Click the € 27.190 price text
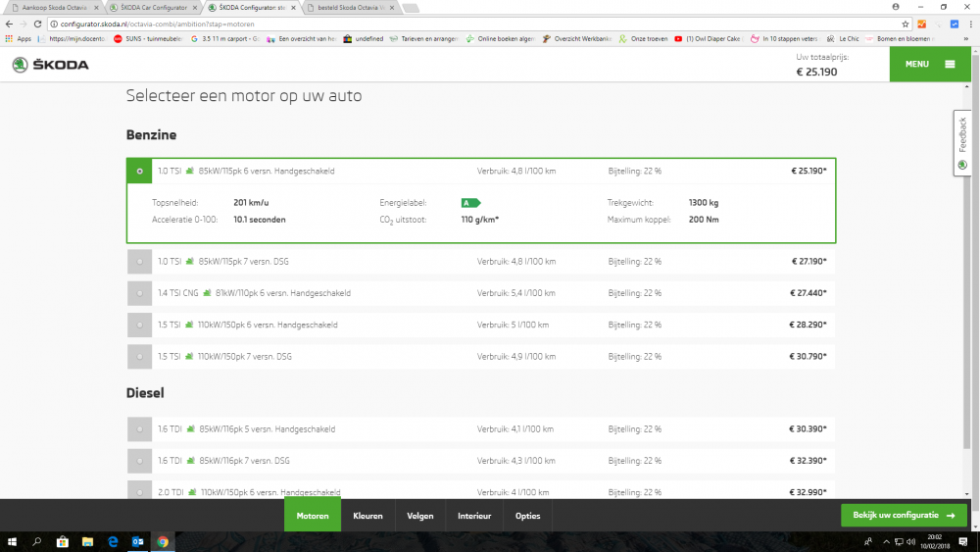The image size is (980, 552). point(808,262)
